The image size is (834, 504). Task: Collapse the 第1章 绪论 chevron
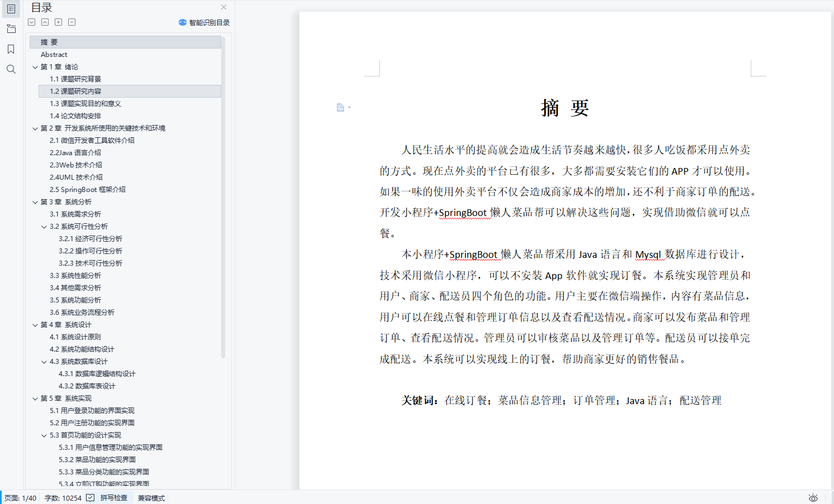click(35, 67)
